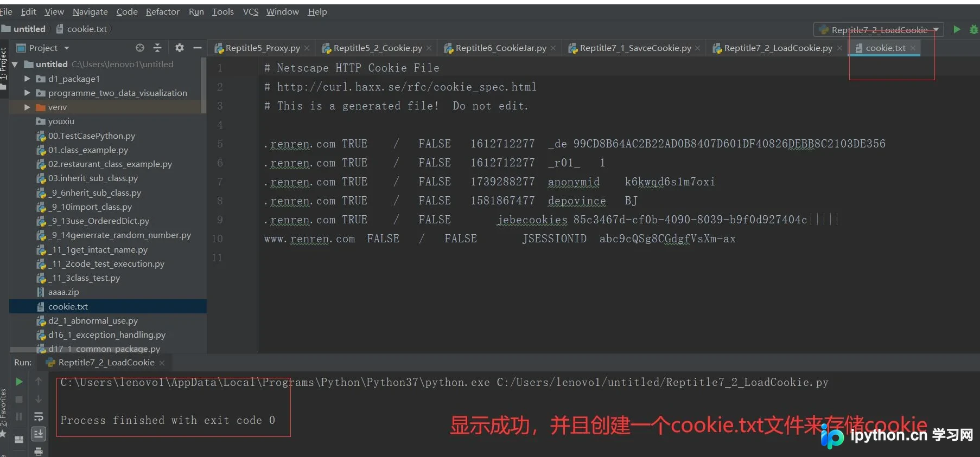Open the 2: Favorites side tool window
The height and width of the screenshot is (457, 980).
[3, 408]
